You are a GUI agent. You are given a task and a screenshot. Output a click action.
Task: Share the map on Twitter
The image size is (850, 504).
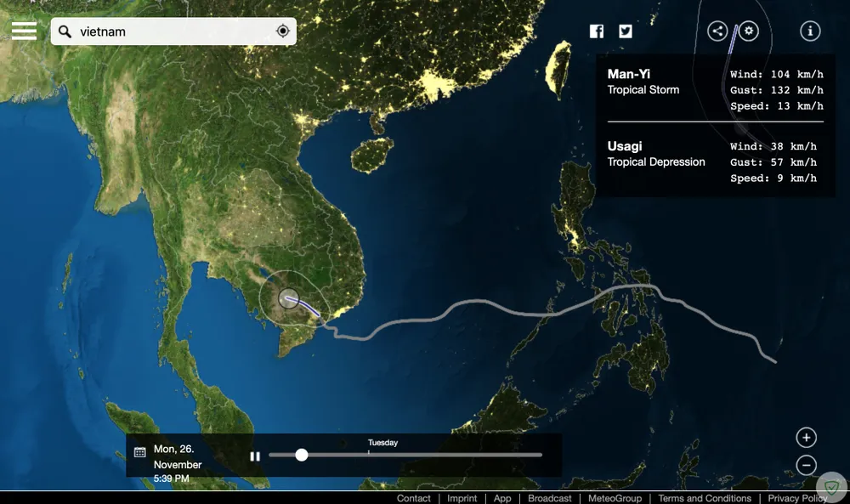click(x=626, y=31)
